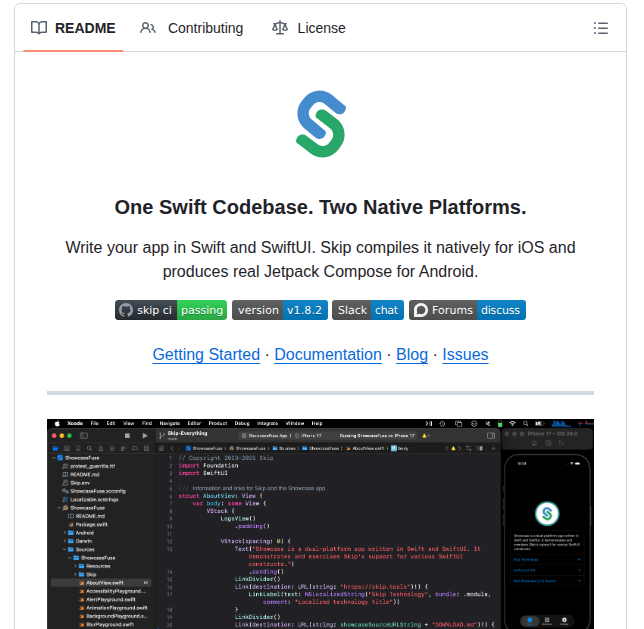
Task: Click the skip ci passing badge
Action: [x=171, y=310]
